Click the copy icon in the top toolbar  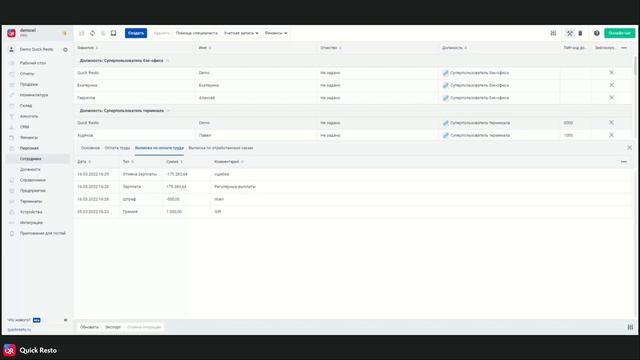tap(103, 33)
